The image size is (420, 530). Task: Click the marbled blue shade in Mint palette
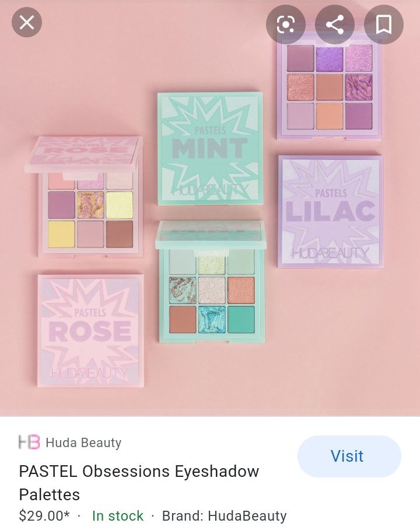[212, 319]
